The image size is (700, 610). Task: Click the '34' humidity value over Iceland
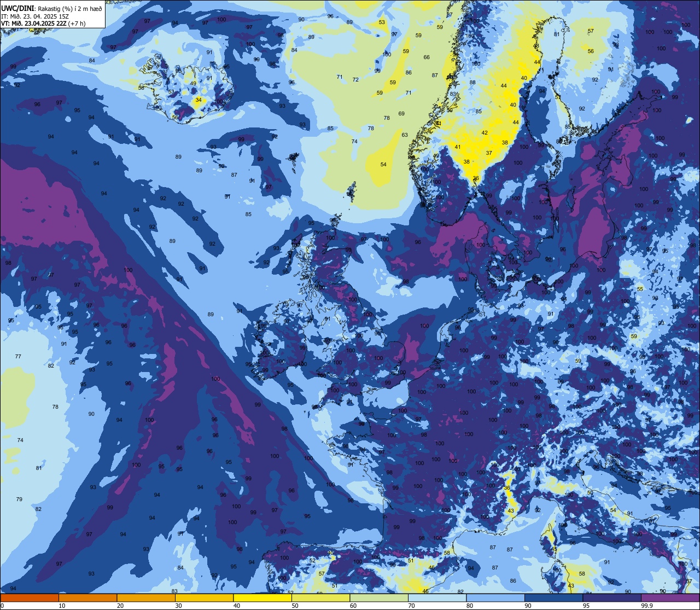click(198, 100)
